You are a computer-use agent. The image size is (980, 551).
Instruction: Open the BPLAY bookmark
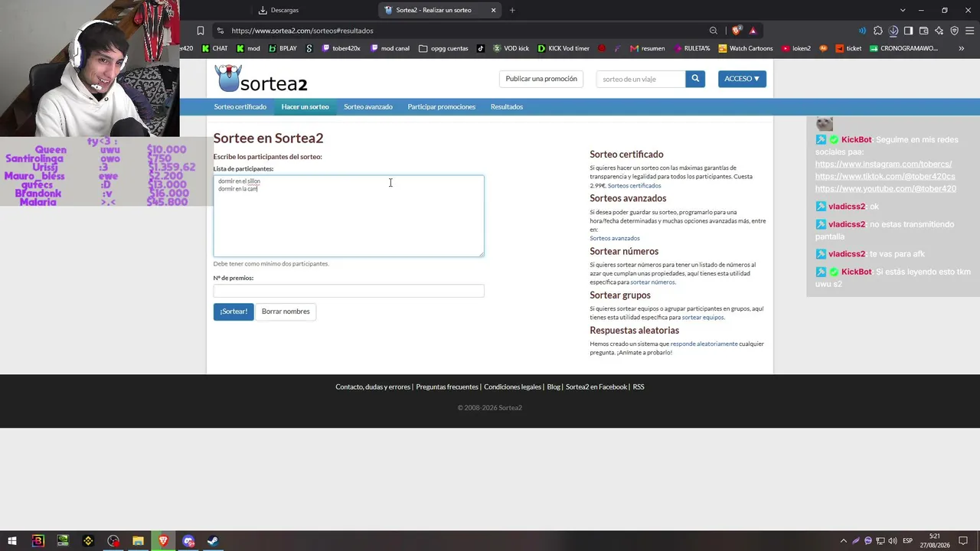tap(283, 48)
